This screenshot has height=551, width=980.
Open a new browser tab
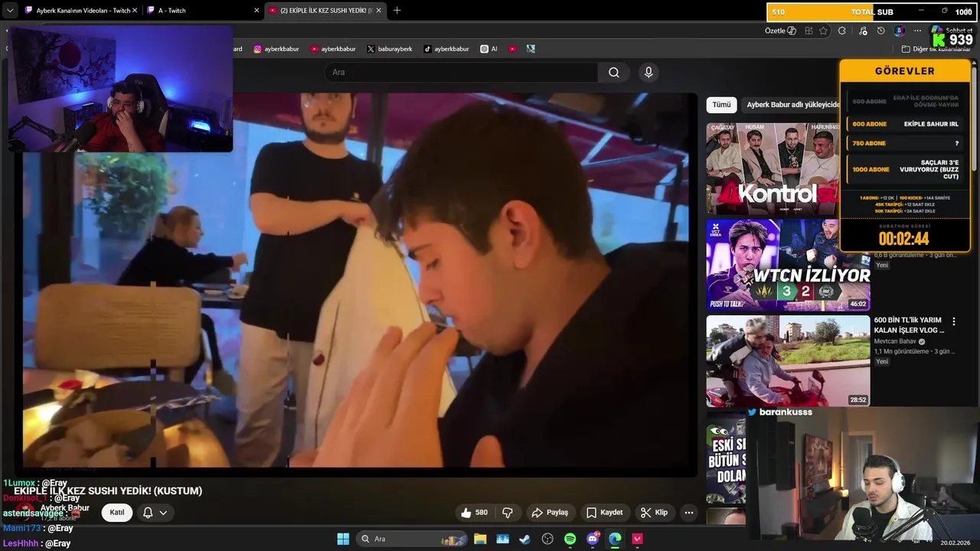click(x=397, y=11)
